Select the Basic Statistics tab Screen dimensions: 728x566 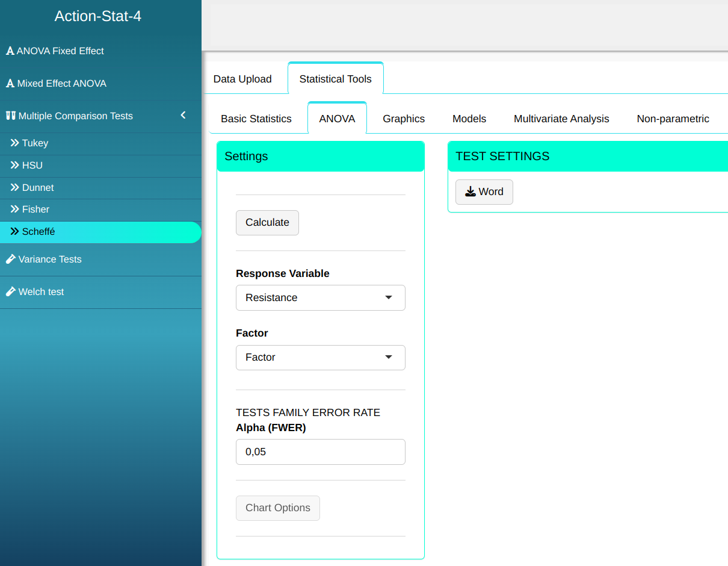point(256,119)
